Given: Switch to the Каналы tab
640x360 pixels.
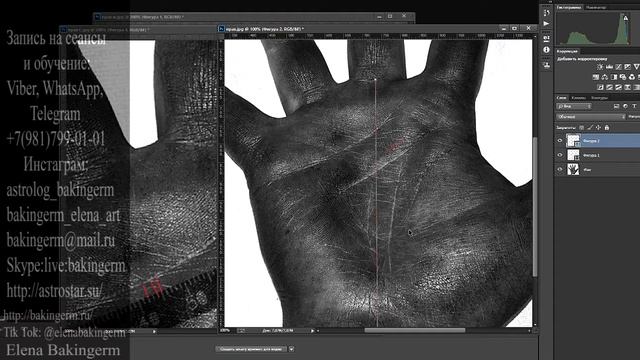Looking at the screenshot, I should pos(578,98).
